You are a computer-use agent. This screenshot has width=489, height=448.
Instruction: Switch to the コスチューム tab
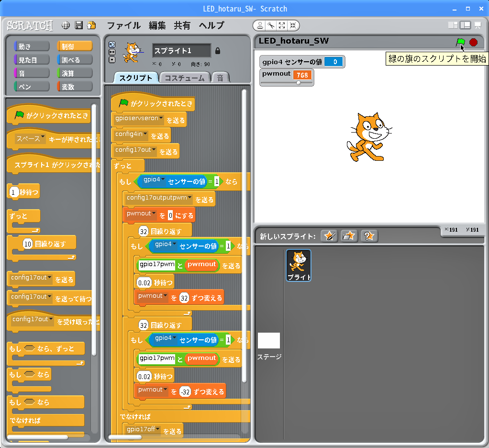point(185,78)
